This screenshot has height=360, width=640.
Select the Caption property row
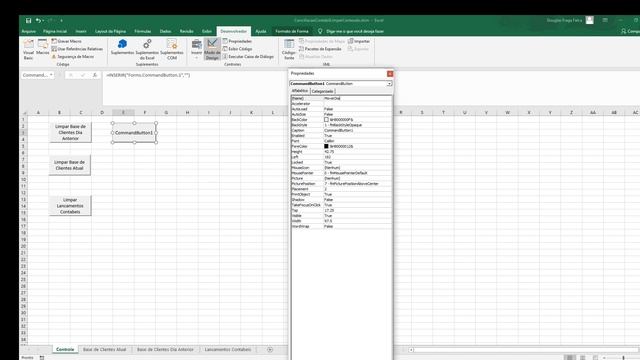click(x=341, y=130)
